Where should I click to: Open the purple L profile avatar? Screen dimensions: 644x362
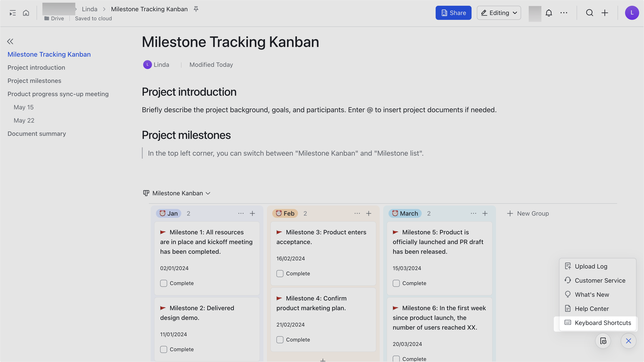point(632,13)
